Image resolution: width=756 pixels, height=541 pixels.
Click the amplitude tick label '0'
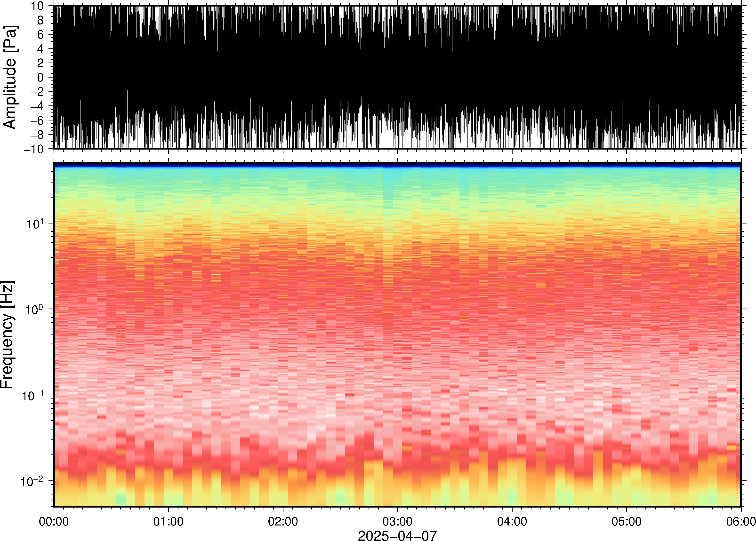pos(41,77)
